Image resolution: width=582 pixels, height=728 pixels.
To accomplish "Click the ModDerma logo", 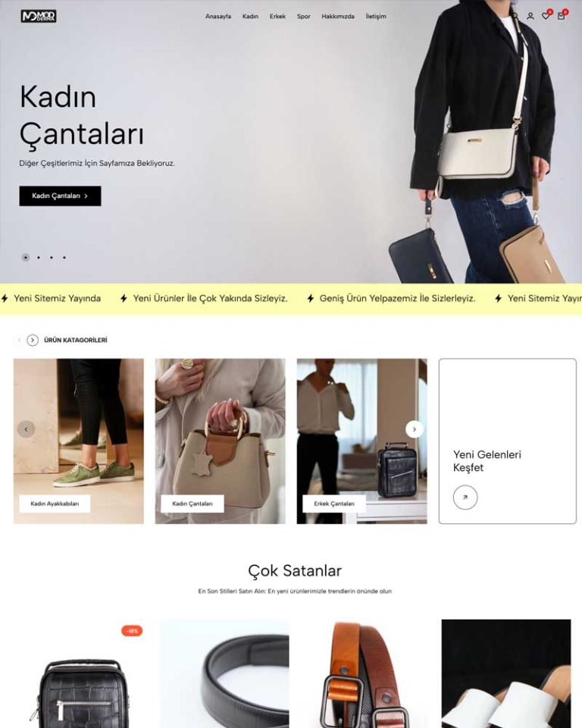I will tap(39, 16).
